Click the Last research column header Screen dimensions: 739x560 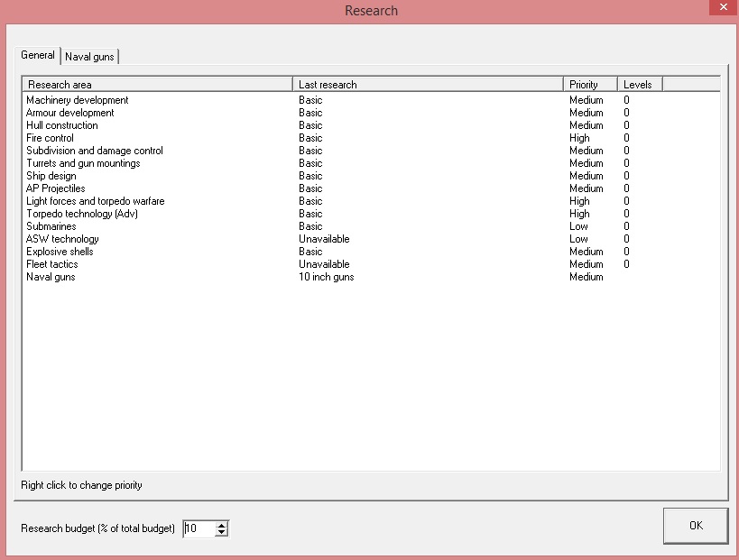[428, 85]
